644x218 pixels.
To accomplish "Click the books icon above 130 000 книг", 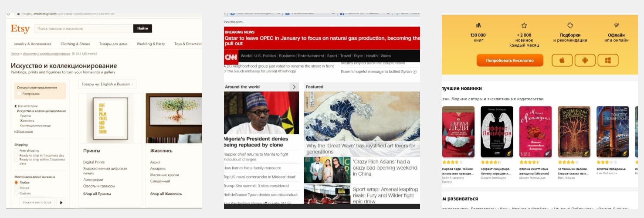I will tap(478, 25).
